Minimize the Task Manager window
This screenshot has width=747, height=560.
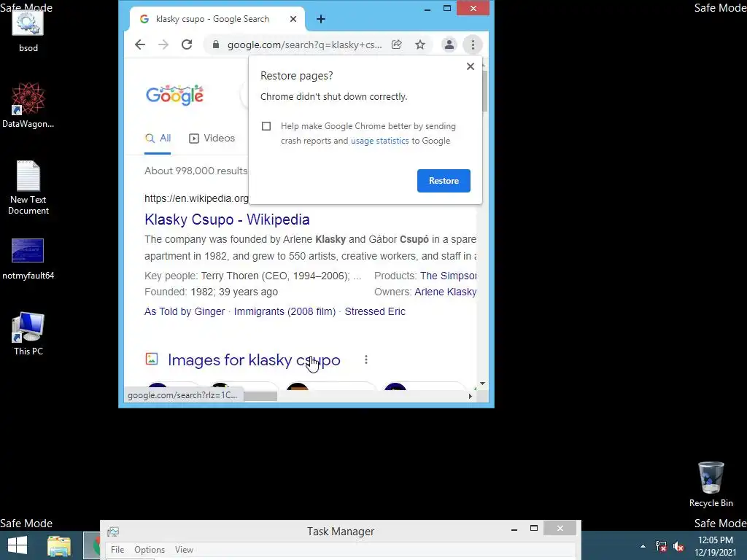tap(514, 529)
